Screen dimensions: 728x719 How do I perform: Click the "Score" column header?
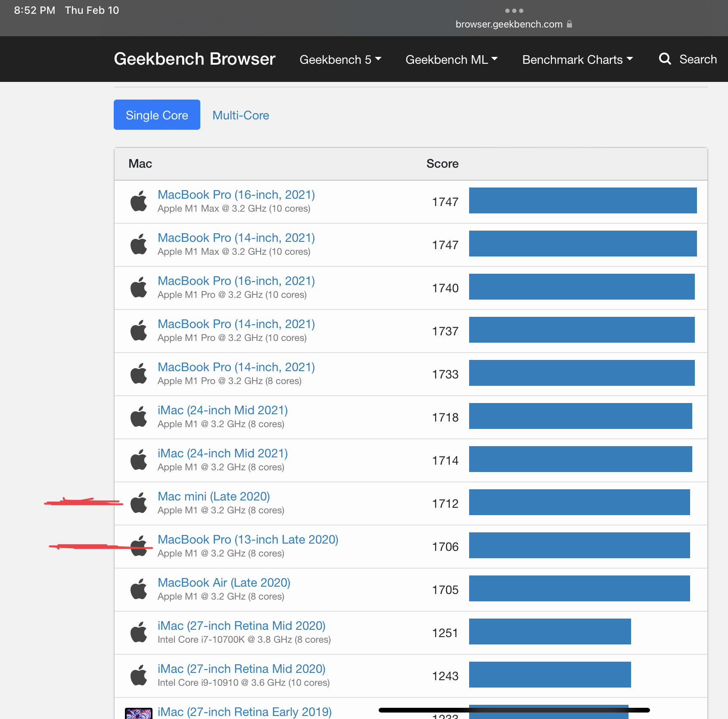[442, 164]
